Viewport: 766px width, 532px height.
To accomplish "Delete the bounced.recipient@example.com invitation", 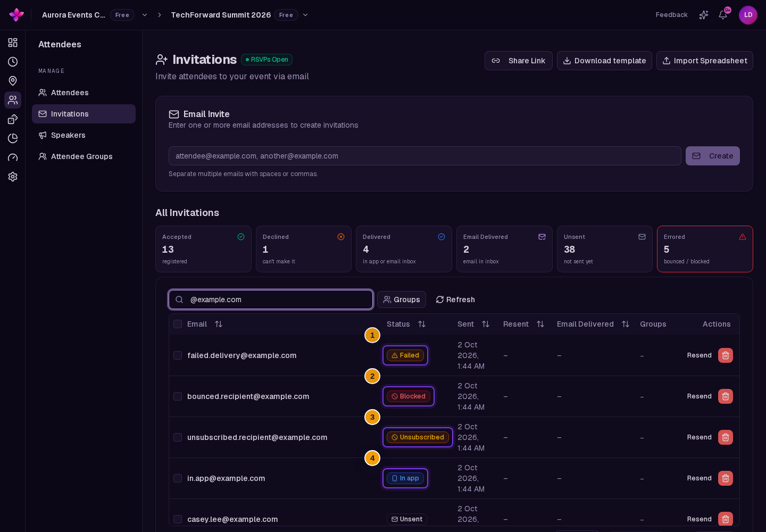I will point(726,396).
